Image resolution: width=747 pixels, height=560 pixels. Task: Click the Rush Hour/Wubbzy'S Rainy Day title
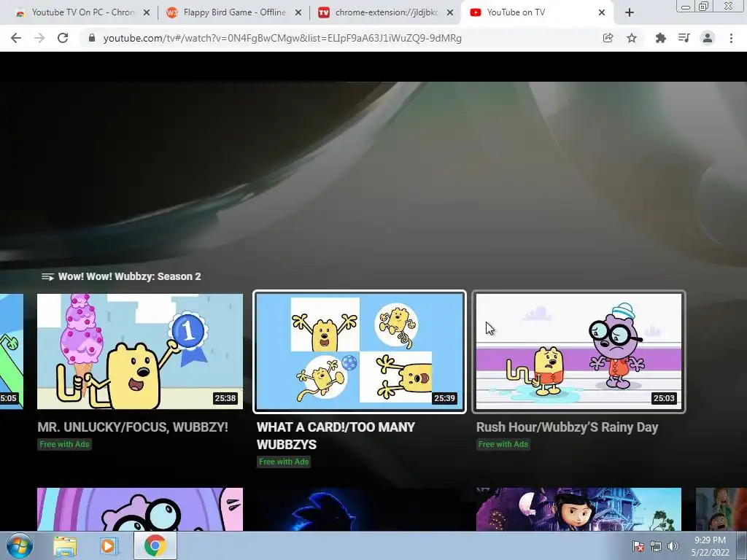567,427
